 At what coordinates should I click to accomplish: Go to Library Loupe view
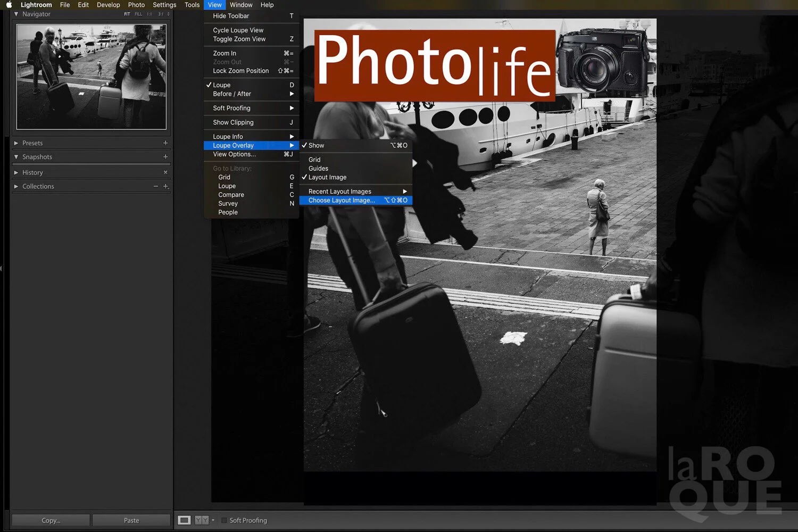pos(251,186)
